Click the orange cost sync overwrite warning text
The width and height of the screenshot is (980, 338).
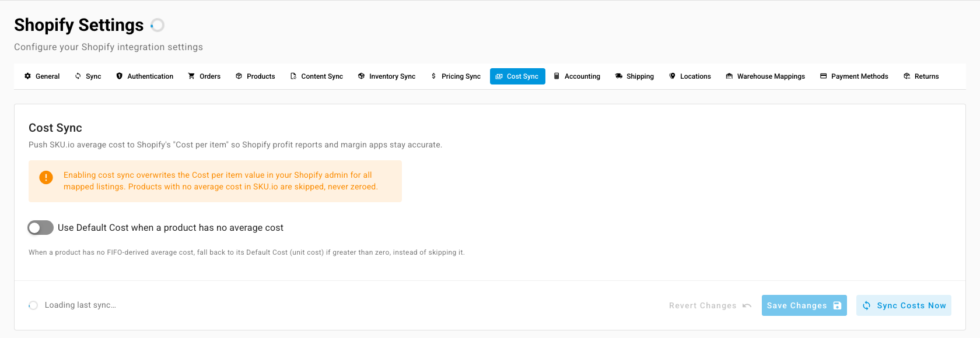(220, 181)
